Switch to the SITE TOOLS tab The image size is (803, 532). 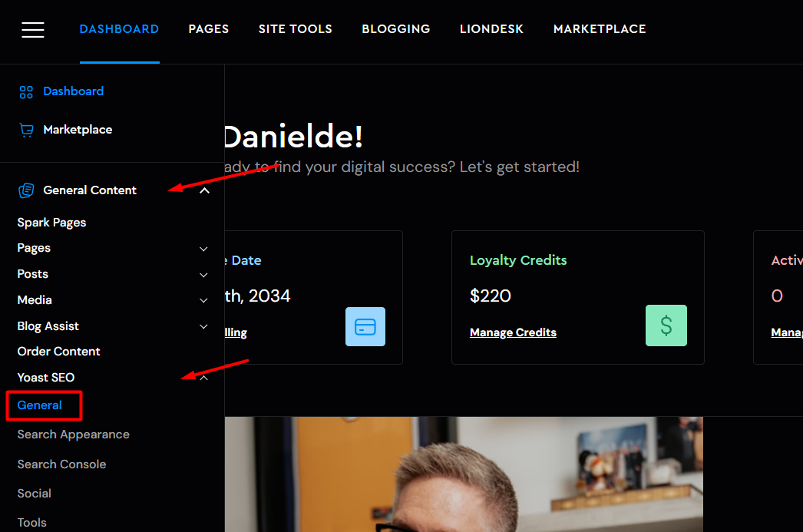point(295,29)
